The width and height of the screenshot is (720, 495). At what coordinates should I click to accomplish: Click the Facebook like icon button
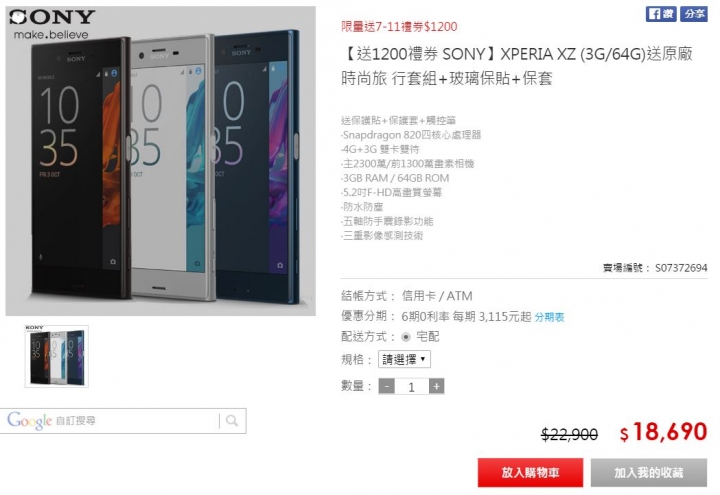[661, 14]
